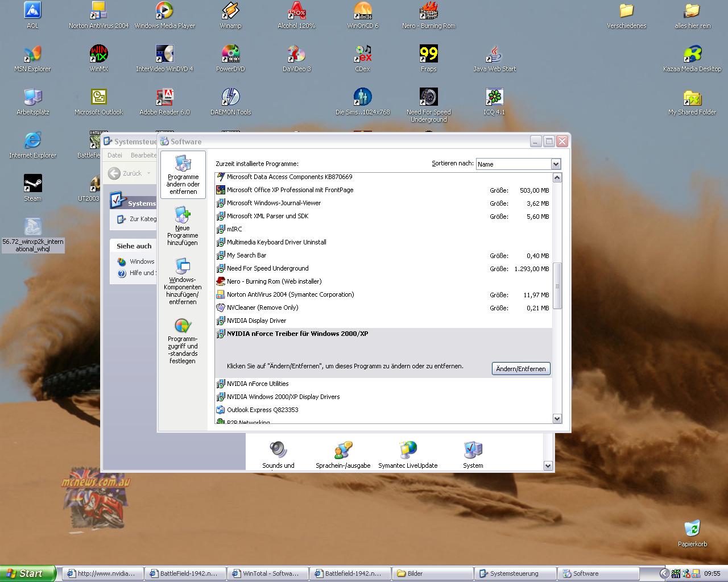Select Internet Explorer desktop icon
The height and width of the screenshot is (582, 728).
[x=32, y=144]
